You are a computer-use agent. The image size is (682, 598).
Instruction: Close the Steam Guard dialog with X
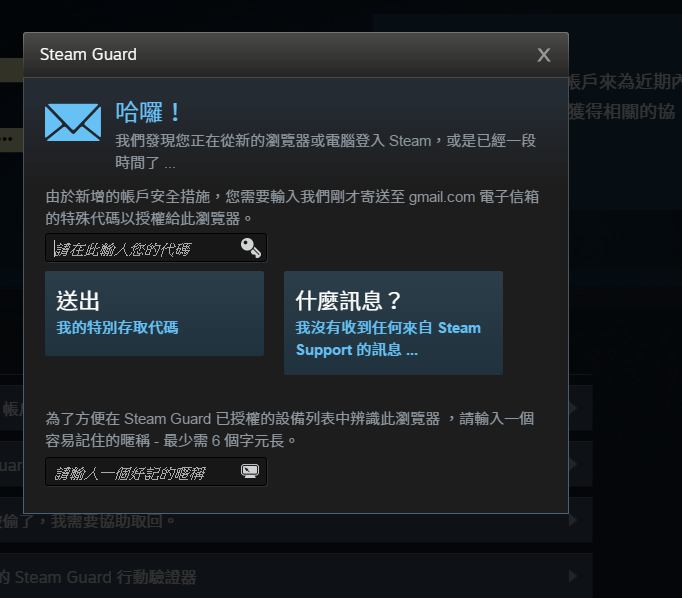544,55
